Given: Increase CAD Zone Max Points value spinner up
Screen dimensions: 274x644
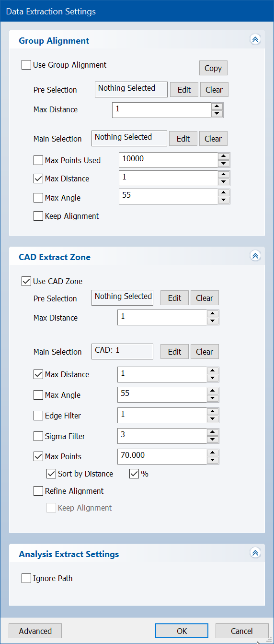Looking at the screenshot, I should (x=213, y=453).
